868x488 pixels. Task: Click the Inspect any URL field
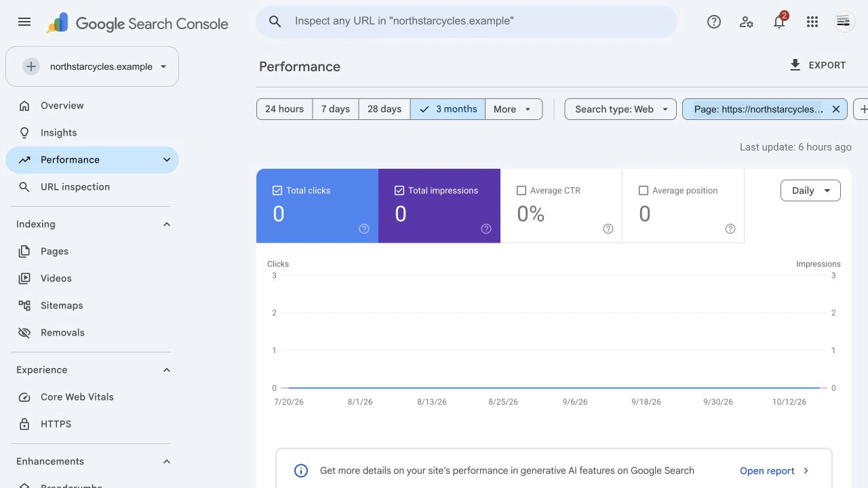tap(467, 22)
